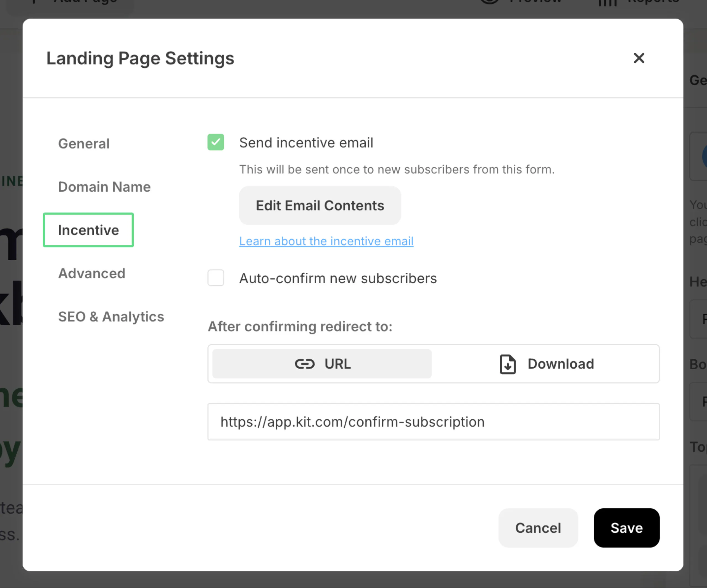Cancel the landing page settings changes
Image resolution: width=707 pixels, height=588 pixels.
[x=538, y=528]
